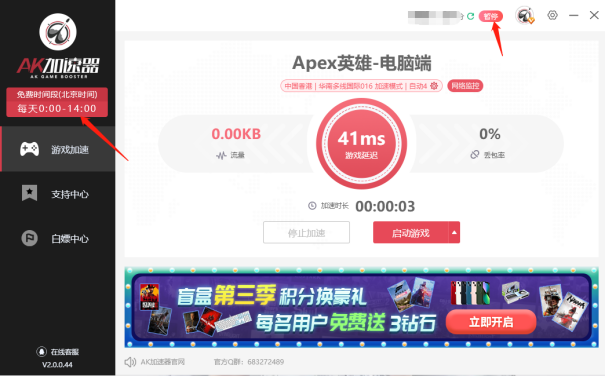605x376 pixels.
Task: Minimize the AK加速器 window
Action: pyautogui.click(x=574, y=15)
